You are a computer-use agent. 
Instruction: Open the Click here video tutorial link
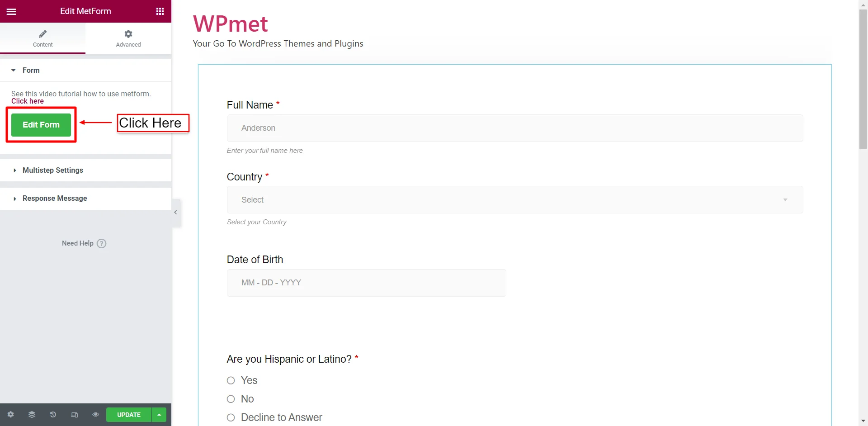(28, 101)
